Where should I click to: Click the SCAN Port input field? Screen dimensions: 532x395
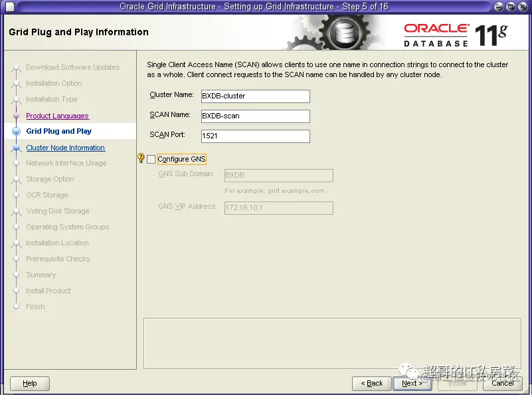coord(256,136)
